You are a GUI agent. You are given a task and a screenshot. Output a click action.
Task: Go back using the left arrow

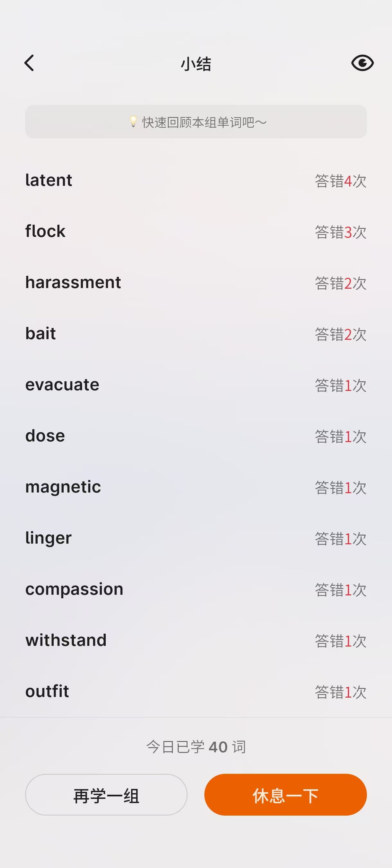click(x=30, y=63)
